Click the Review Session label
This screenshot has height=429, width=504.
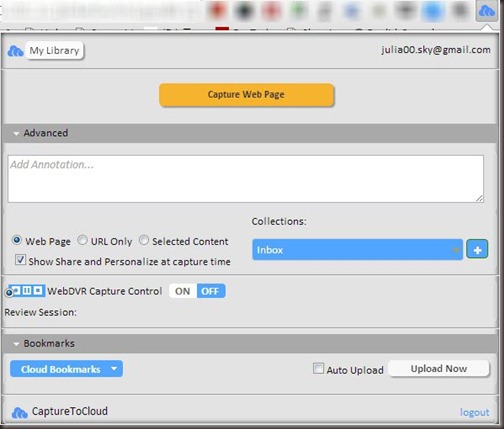click(40, 312)
